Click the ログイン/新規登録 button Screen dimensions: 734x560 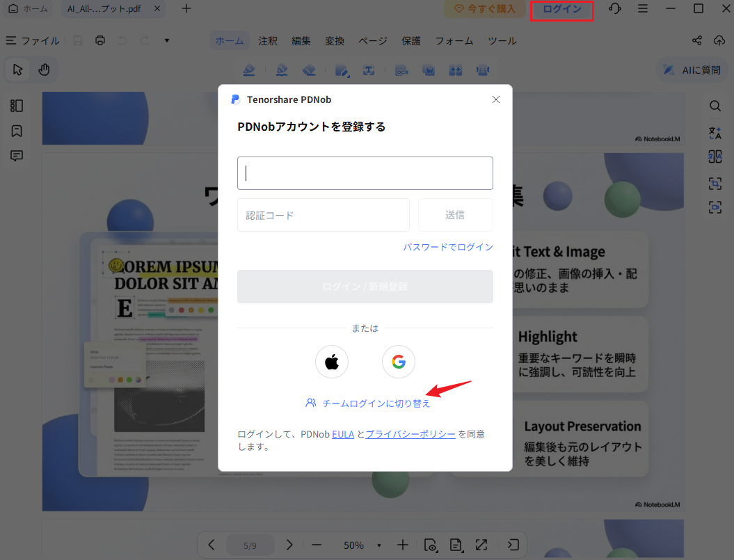365,287
